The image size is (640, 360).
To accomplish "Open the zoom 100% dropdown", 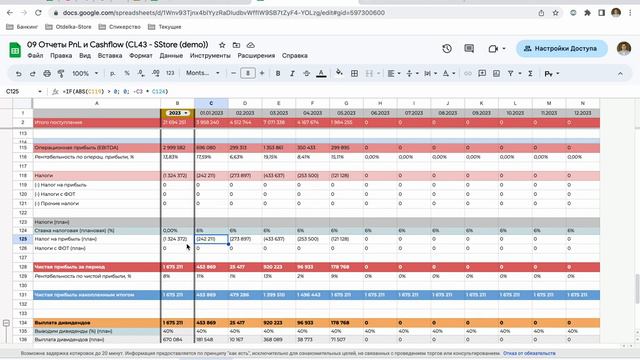I will click(x=85, y=73).
